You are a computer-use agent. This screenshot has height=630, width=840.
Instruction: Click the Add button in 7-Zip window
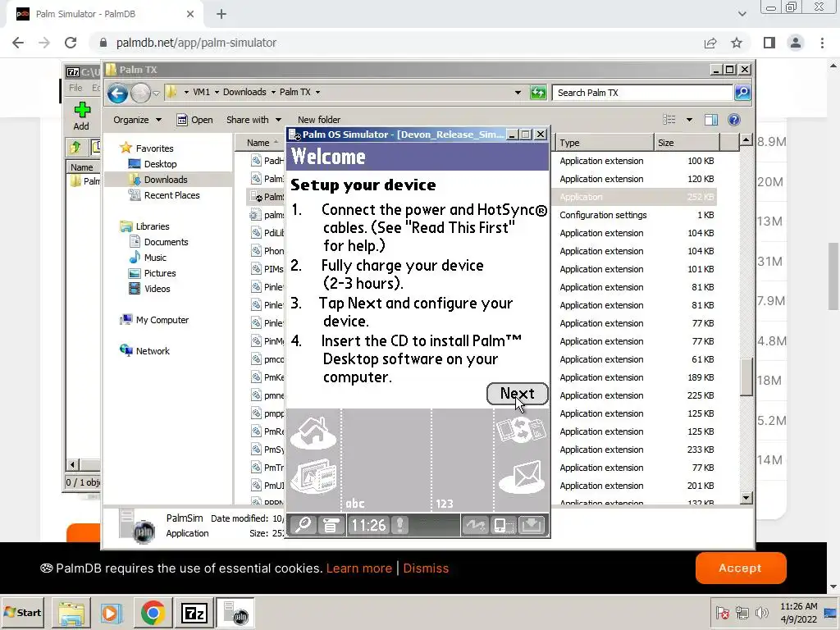tap(81, 116)
